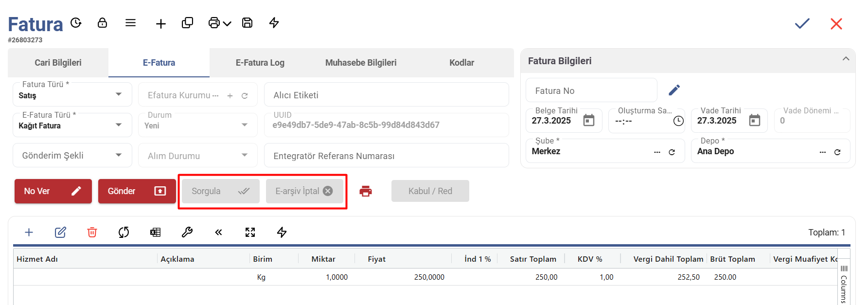Click the red printer icon
868x305 pixels.
tap(366, 191)
